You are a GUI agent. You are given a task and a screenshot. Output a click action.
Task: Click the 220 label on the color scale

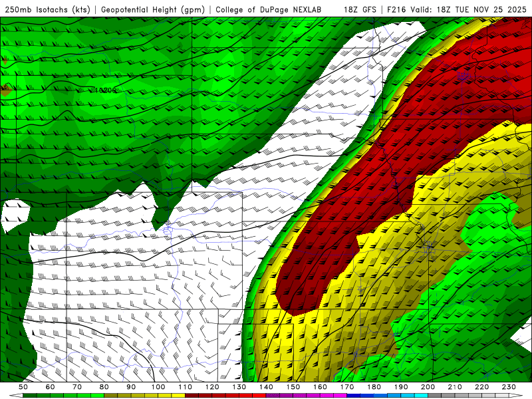tap(481, 387)
